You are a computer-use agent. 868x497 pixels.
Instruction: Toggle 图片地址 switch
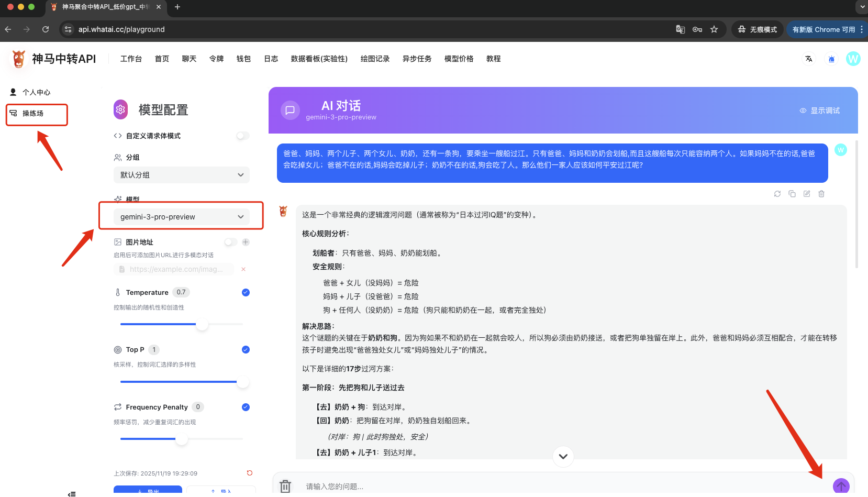(x=231, y=242)
